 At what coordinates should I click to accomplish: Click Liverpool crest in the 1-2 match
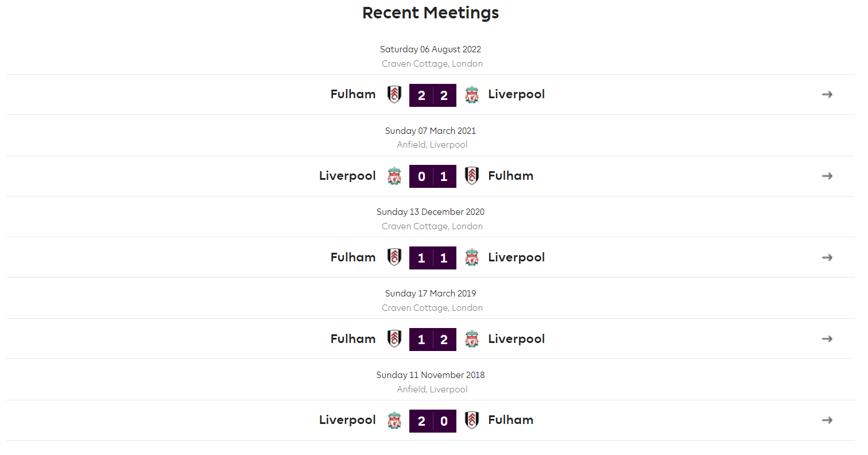pyautogui.click(x=472, y=339)
